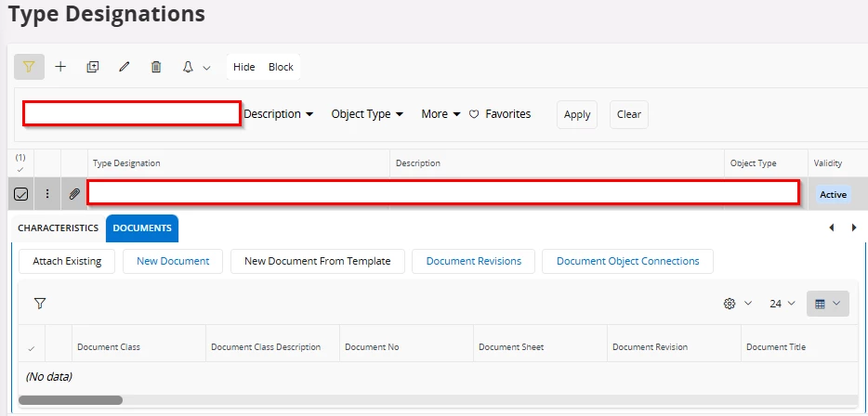Switch to the Characteristics tab
This screenshot has width=868, height=416.
coord(58,227)
